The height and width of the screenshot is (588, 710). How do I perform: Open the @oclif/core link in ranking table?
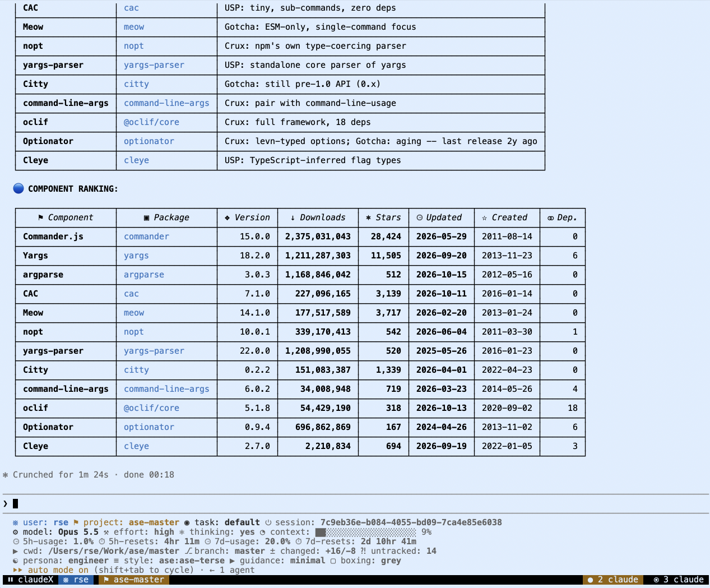pyautogui.click(x=151, y=408)
